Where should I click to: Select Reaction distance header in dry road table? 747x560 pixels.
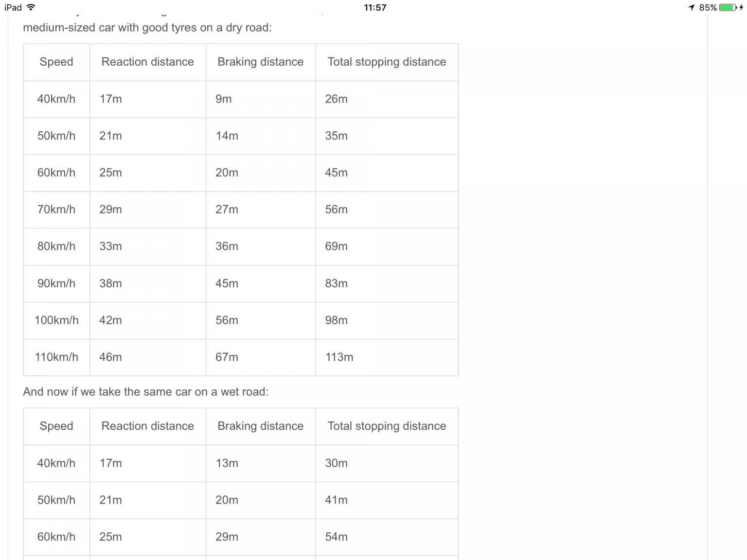pyautogui.click(x=147, y=62)
